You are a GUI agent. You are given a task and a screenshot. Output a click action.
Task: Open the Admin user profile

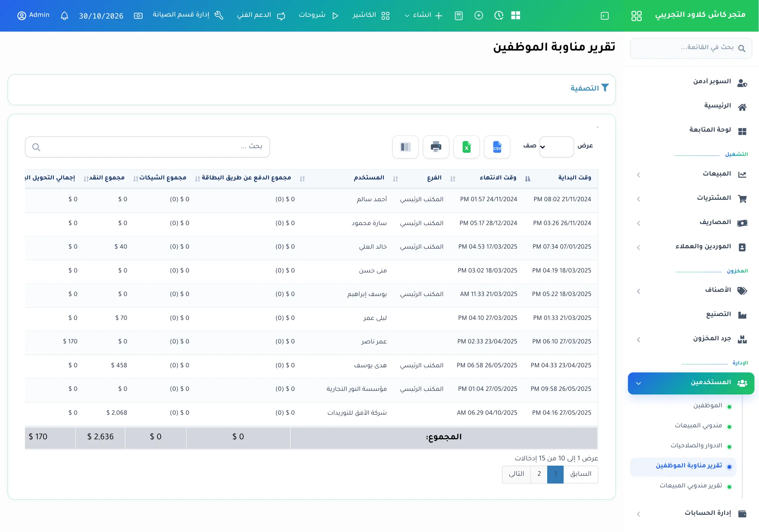click(33, 15)
